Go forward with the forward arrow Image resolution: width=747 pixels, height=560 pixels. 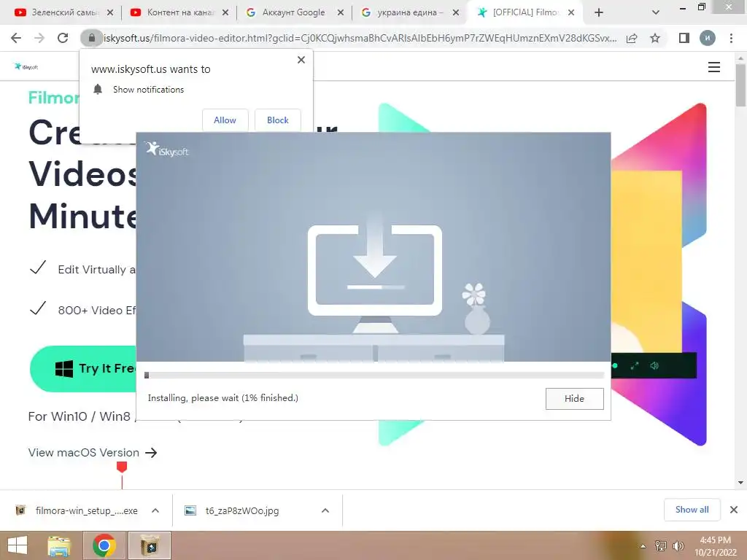tap(39, 38)
